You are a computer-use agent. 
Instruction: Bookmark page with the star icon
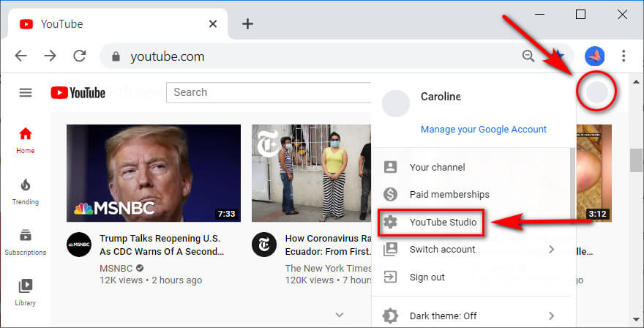pos(558,56)
